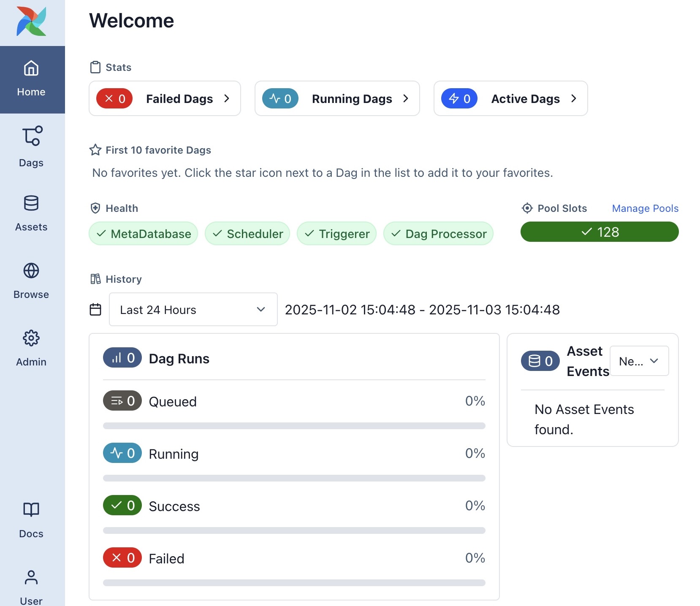Open the Asset Events sort dropdown
The image size is (700, 606).
[x=639, y=361]
